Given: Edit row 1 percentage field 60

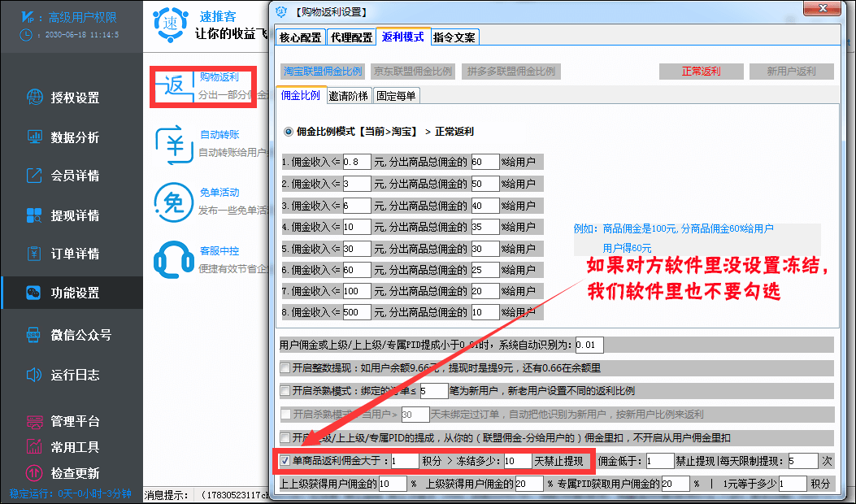Looking at the screenshot, I should (485, 162).
